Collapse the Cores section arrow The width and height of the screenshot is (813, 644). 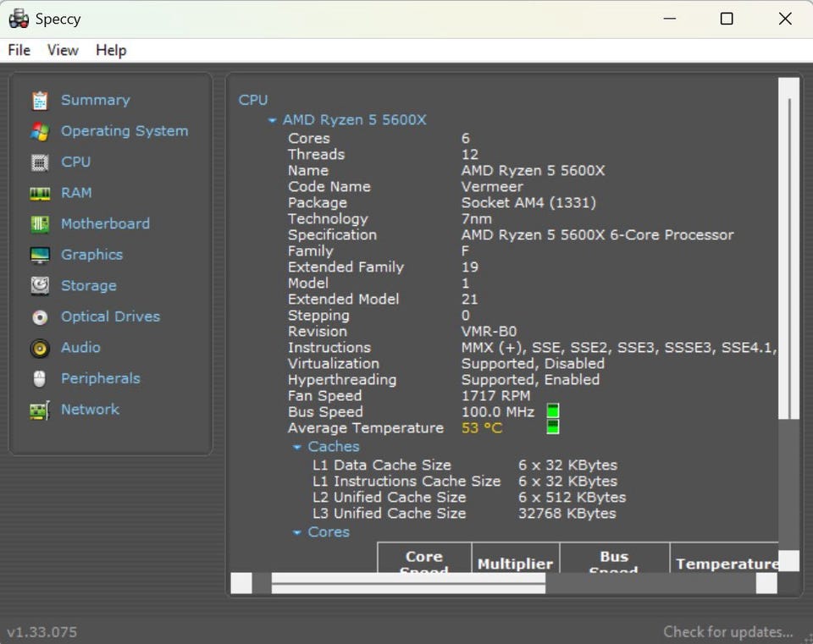[297, 533]
